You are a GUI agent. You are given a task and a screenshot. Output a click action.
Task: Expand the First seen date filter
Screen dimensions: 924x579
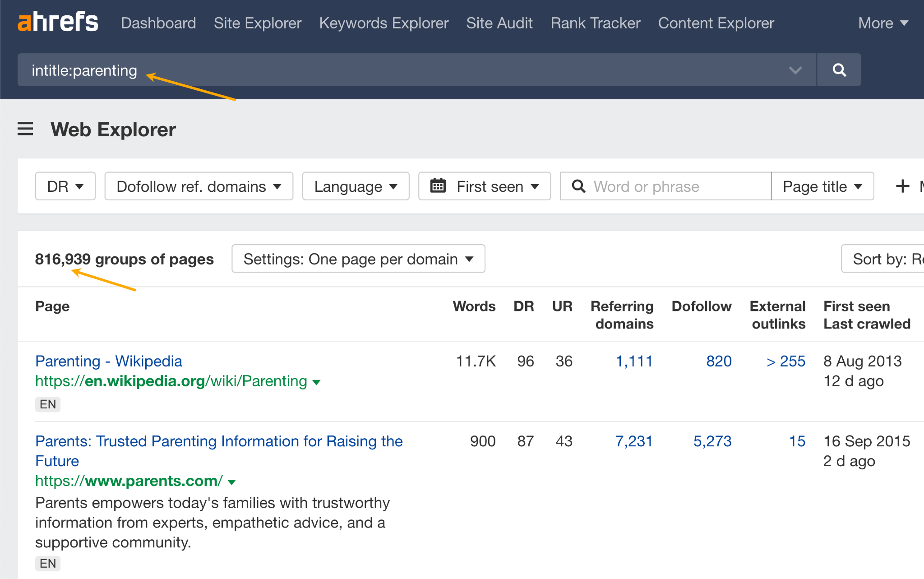(x=485, y=186)
